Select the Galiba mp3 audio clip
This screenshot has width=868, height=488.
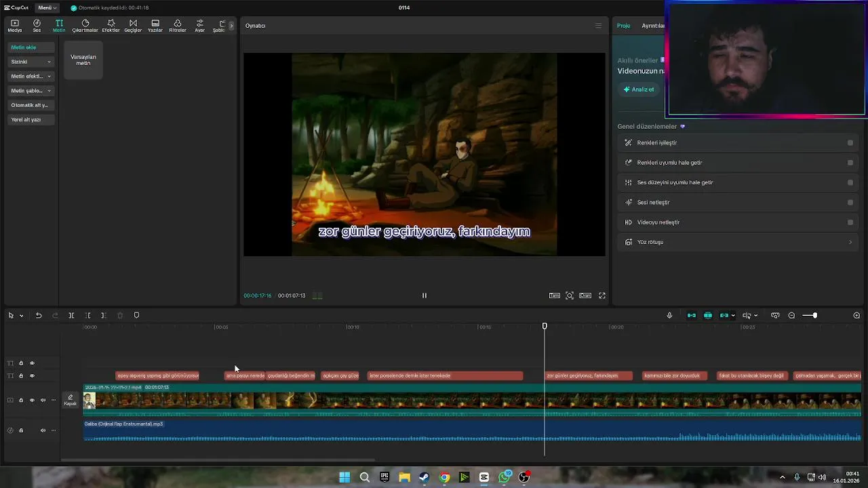pyautogui.click(x=472, y=430)
